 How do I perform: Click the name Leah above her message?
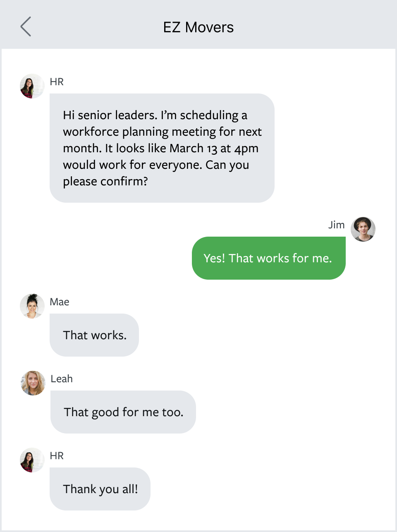click(62, 379)
